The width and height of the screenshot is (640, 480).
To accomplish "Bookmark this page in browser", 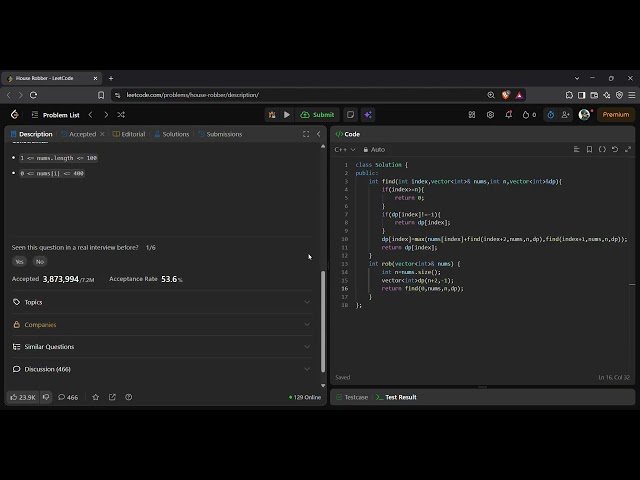I will [x=101, y=95].
